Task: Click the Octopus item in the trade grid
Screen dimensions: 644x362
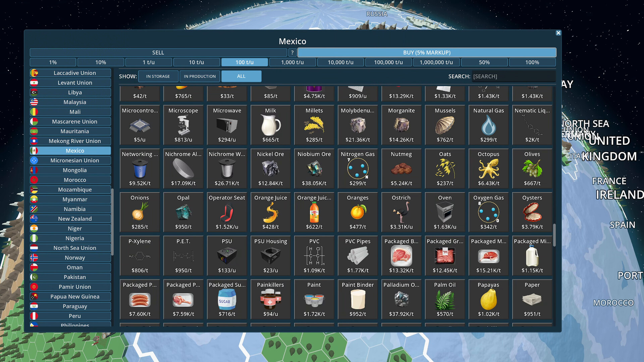Action: [x=488, y=168]
